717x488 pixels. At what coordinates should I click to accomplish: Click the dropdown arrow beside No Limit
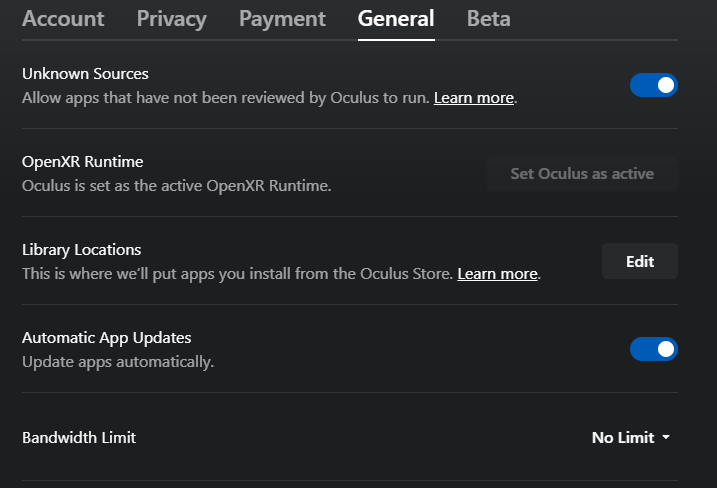(666, 438)
